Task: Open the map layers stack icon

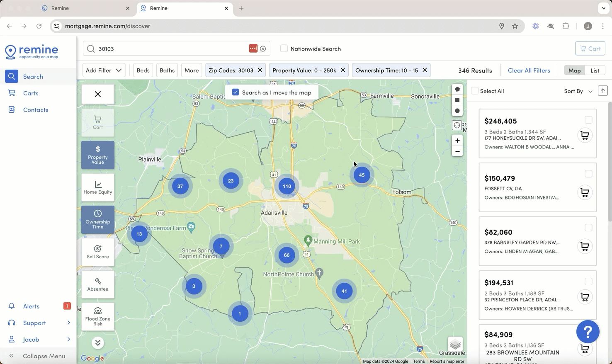Action: (x=455, y=344)
